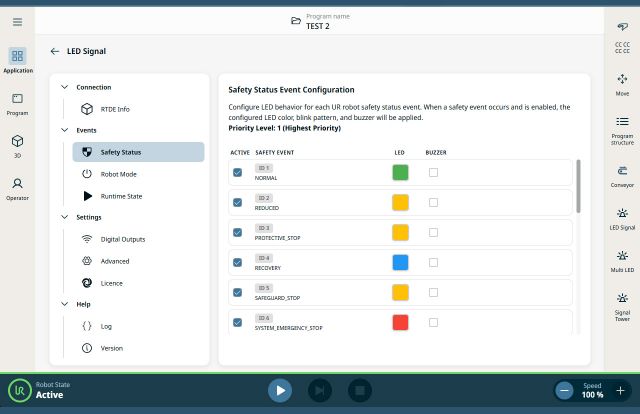Click the red LED swatch for SYSTEM_EMERGENCY_STOP
The width and height of the screenshot is (640, 414).
pos(400,322)
